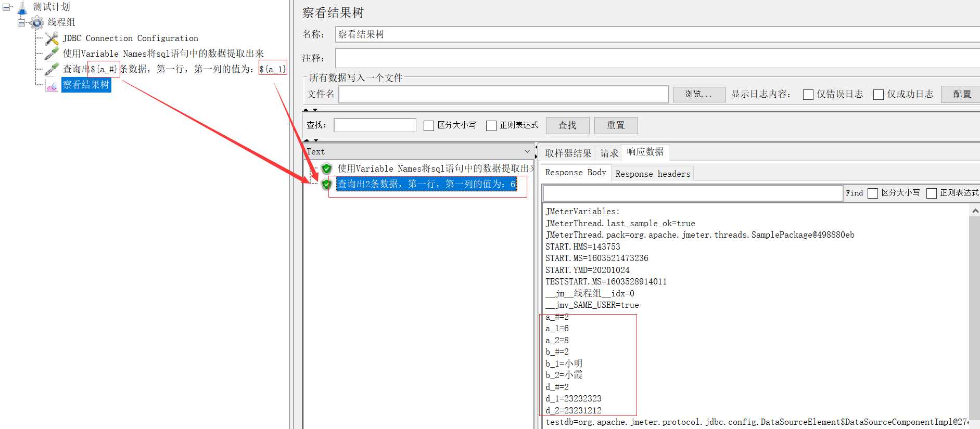Click the 察看结果树 listener icon in tree
The height and width of the screenshot is (429, 980).
coord(52,85)
